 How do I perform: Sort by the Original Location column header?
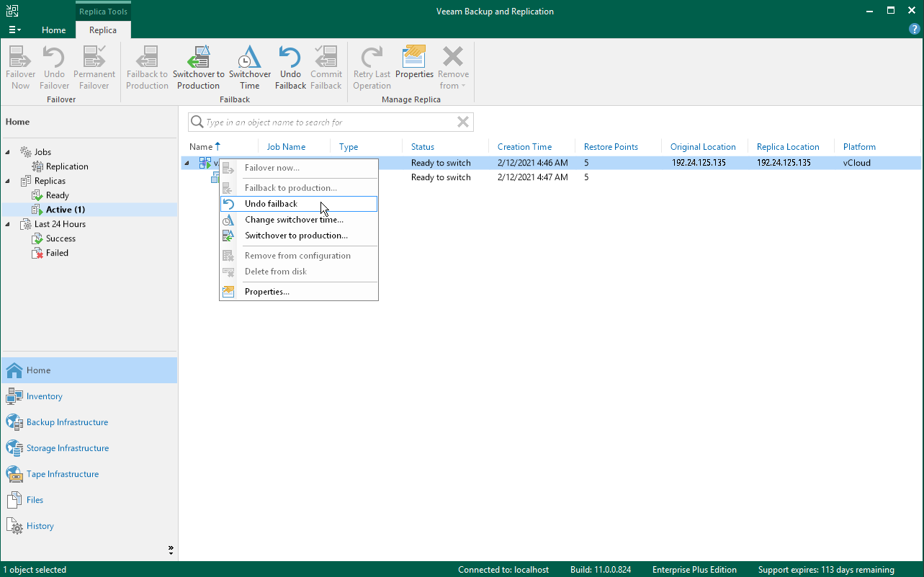coord(703,147)
